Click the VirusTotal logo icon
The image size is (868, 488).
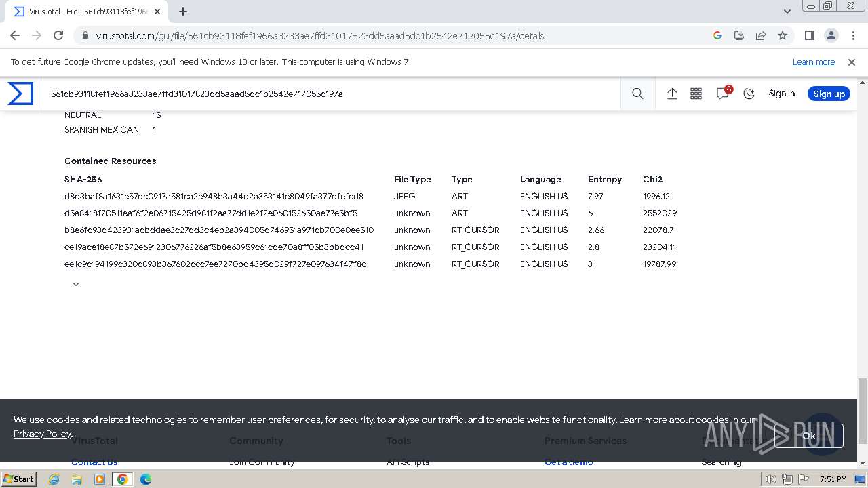[x=20, y=94]
